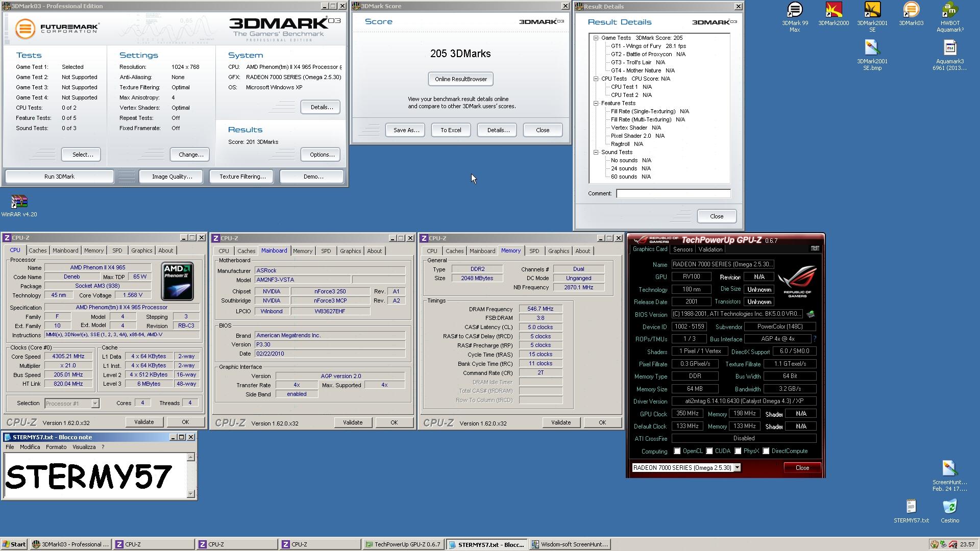Image resolution: width=980 pixels, height=551 pixels.
Task: Open the WinRAR v4.20 desktop shortcut
Action: click(19, 205)
